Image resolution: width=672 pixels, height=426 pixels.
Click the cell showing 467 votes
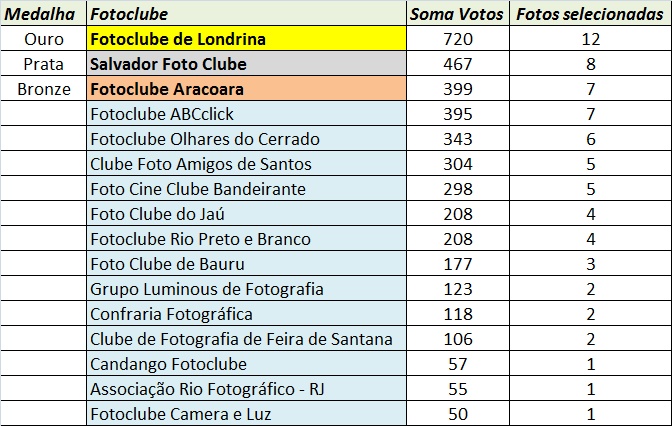(x=458, y=63)
